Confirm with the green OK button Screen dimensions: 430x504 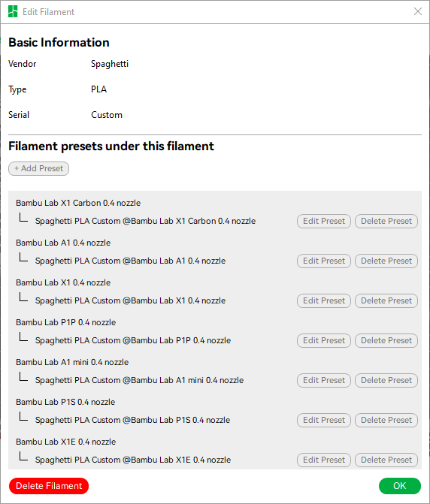pyautogui.click(x=400, y=486)
